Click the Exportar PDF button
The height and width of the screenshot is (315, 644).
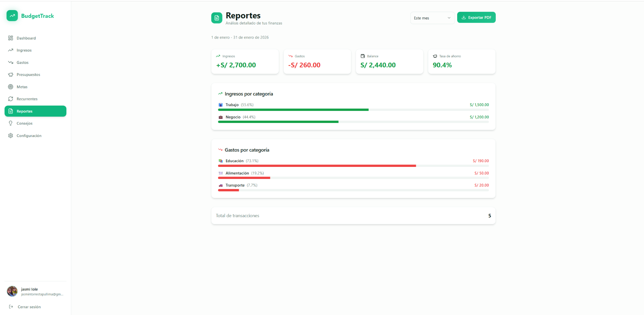coord(476,17)
